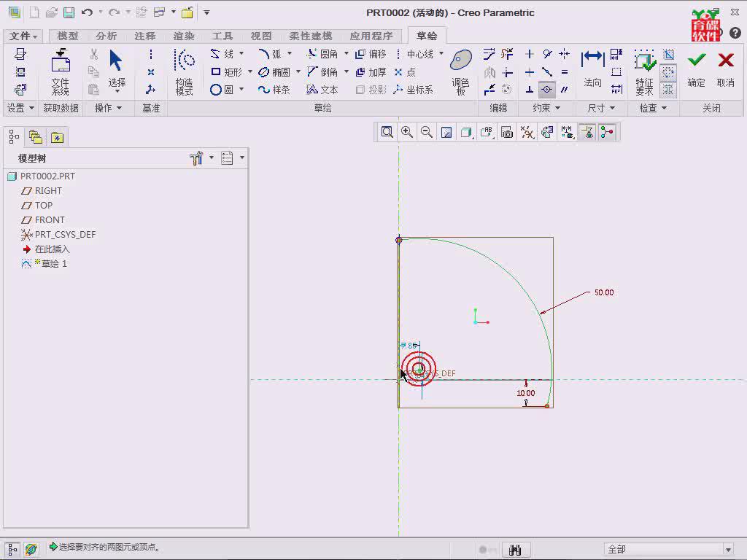Cancel the sketch with red X
The image size is (747, 560).
tap(726, 69)
